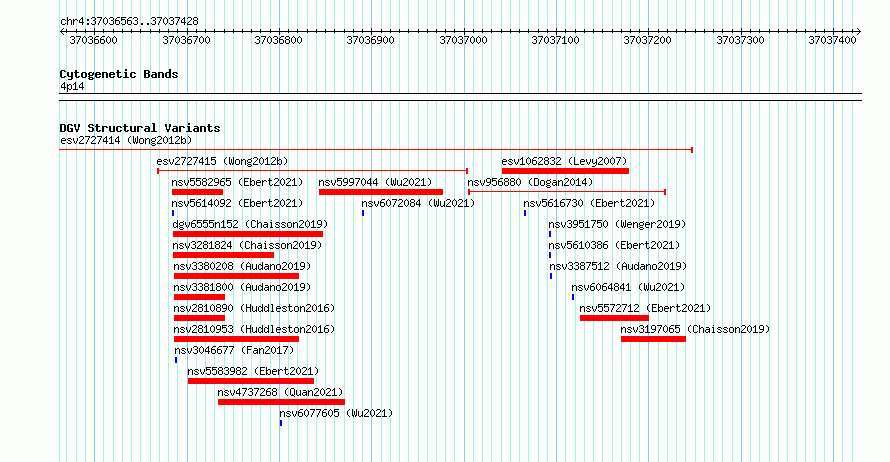Click the blue tick under nsv3046677
The image size is (890, 462).
pos(176,360)
